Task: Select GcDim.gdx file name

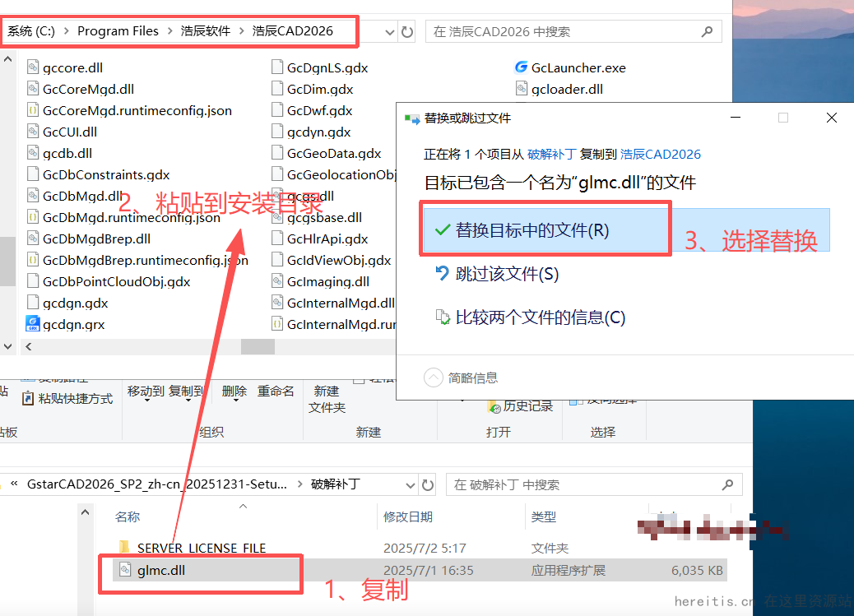Action: point(320,89)
